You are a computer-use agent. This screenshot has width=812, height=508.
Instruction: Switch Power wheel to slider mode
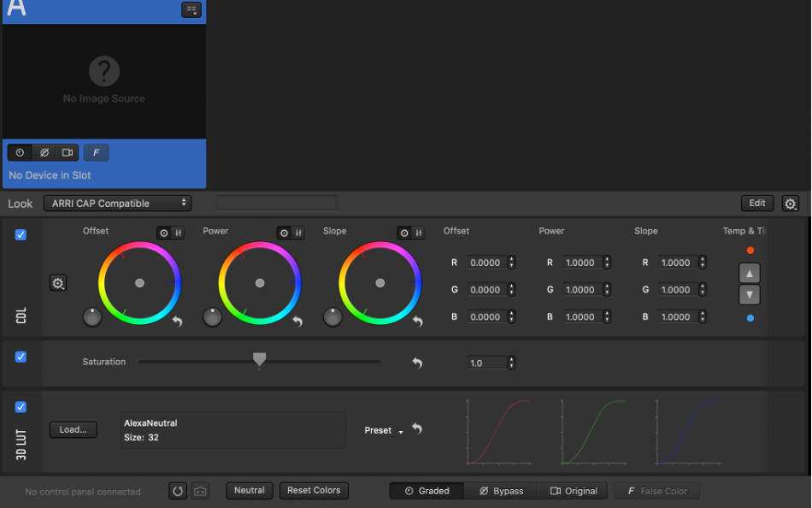point(298,233)
